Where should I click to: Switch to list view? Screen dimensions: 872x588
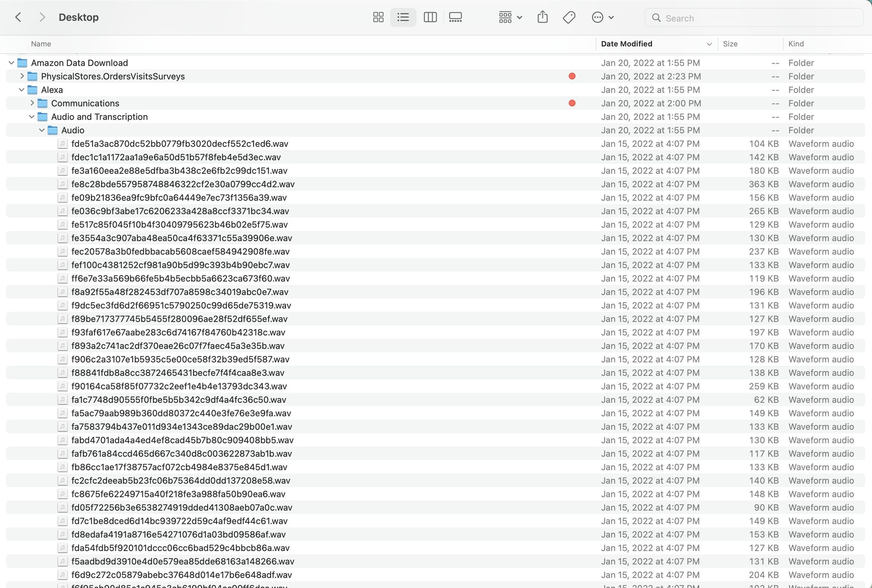click(x=403, y=17)
